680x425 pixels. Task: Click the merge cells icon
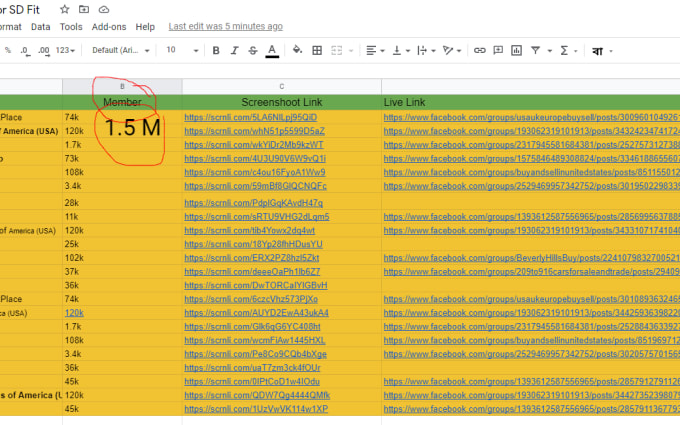tap(337, 50)
